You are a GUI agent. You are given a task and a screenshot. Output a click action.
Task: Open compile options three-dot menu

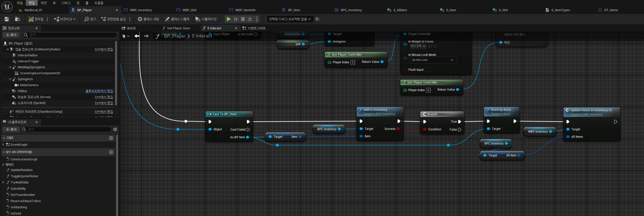(47, 19)
